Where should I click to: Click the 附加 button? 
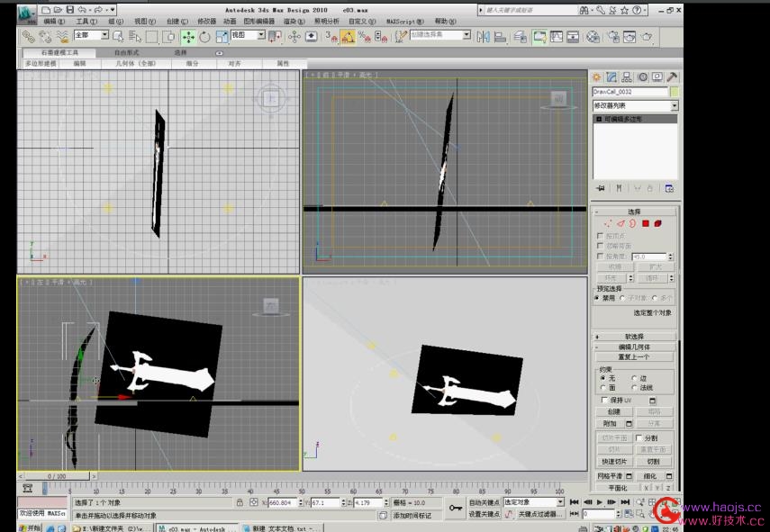[x=610, y=424]
